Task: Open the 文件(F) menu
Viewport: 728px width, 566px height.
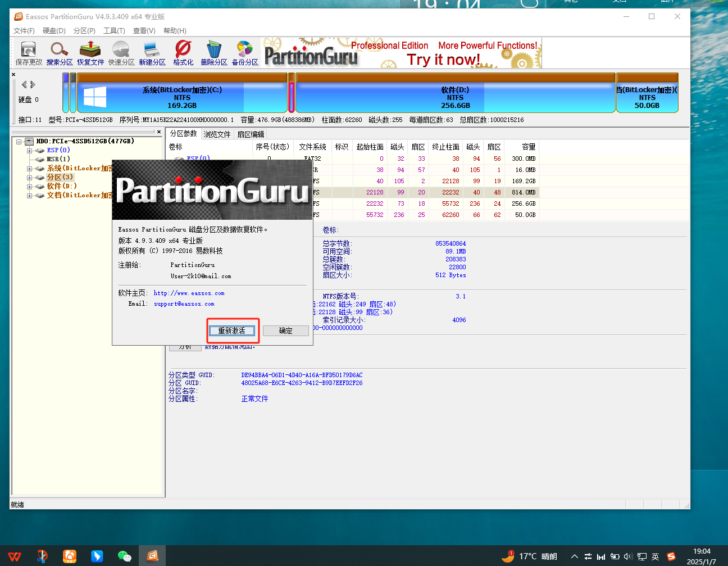Action: 24,31
